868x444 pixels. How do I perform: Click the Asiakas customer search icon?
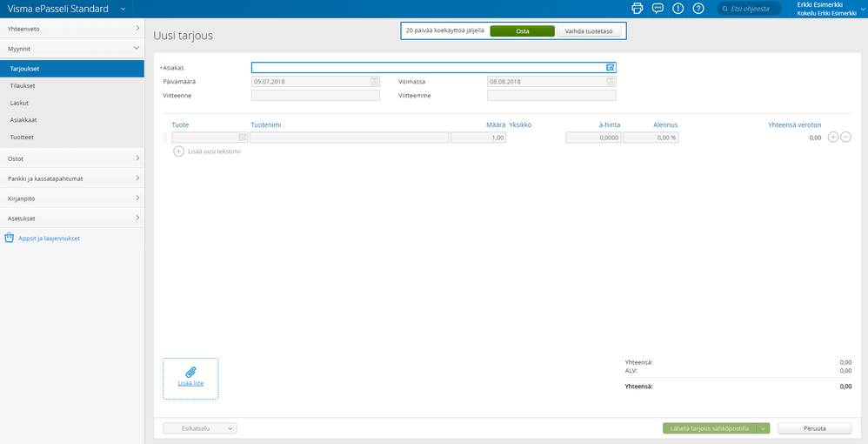610,68
